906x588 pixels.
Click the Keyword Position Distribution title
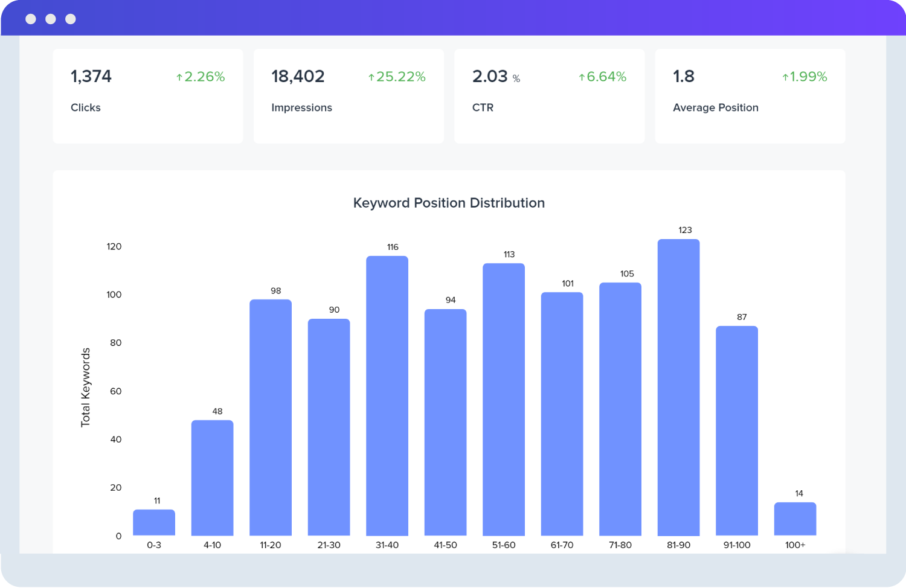[x=449, y=203]
